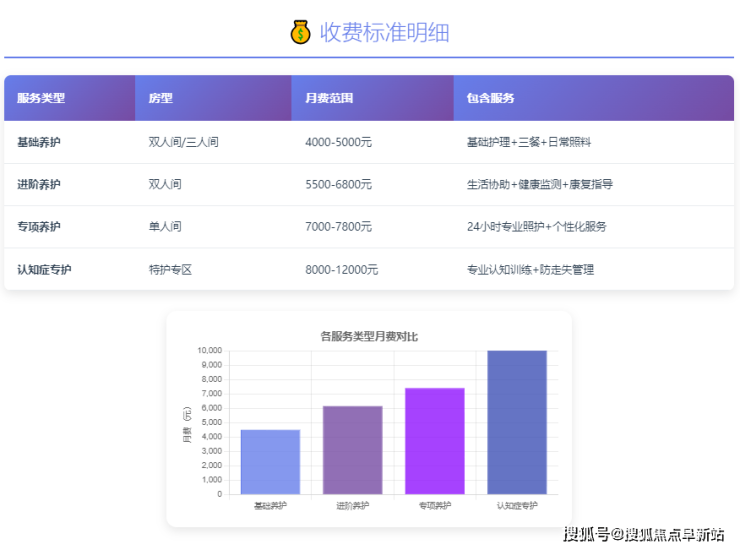Click the 特护专区 room type cell

coord(170,269)
